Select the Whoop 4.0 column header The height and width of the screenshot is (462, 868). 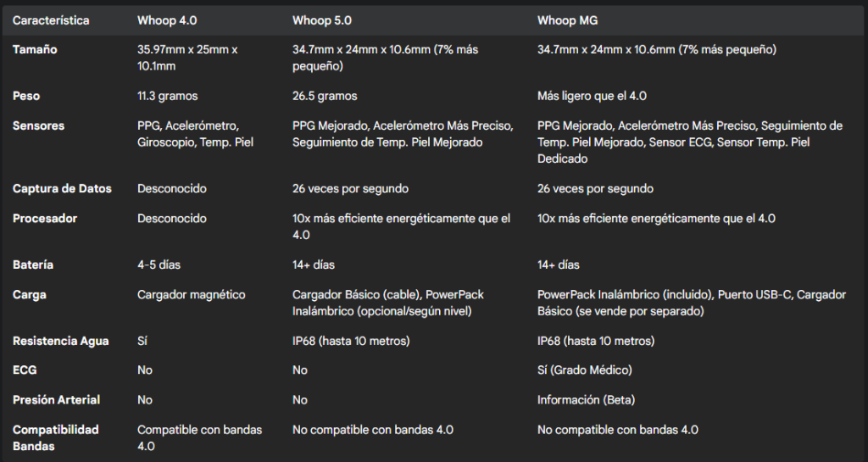pos(167,20)
